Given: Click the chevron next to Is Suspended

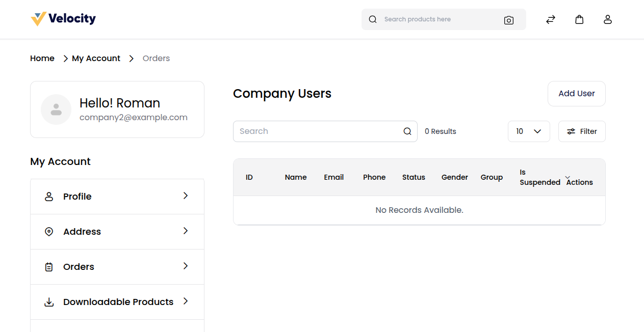Looking at the screenshot, I should click(568, 177).
